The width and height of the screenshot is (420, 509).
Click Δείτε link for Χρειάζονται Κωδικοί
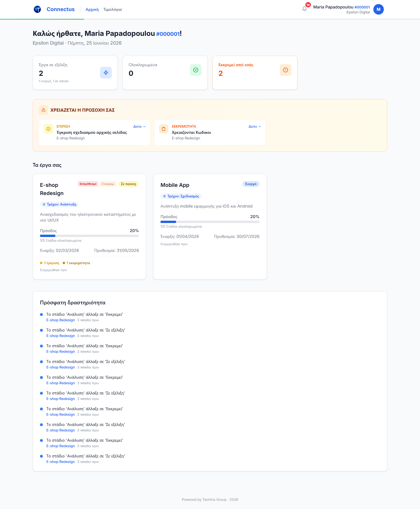click(255, 127)
